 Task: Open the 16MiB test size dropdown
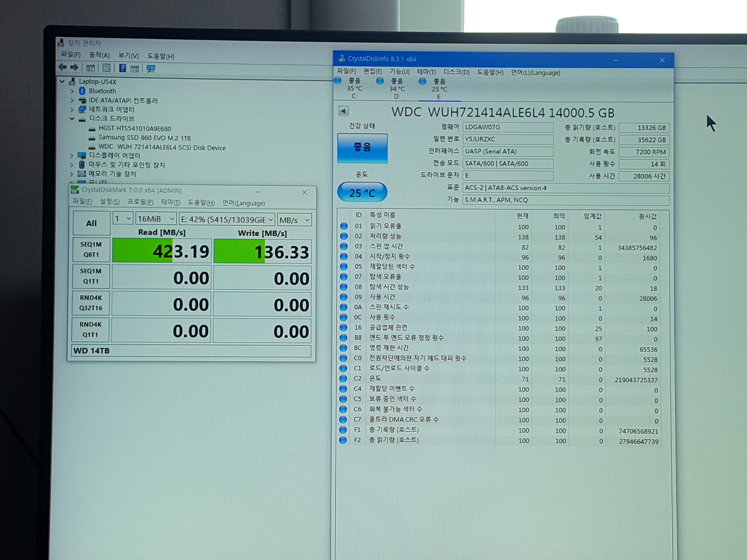pos(156,219)
